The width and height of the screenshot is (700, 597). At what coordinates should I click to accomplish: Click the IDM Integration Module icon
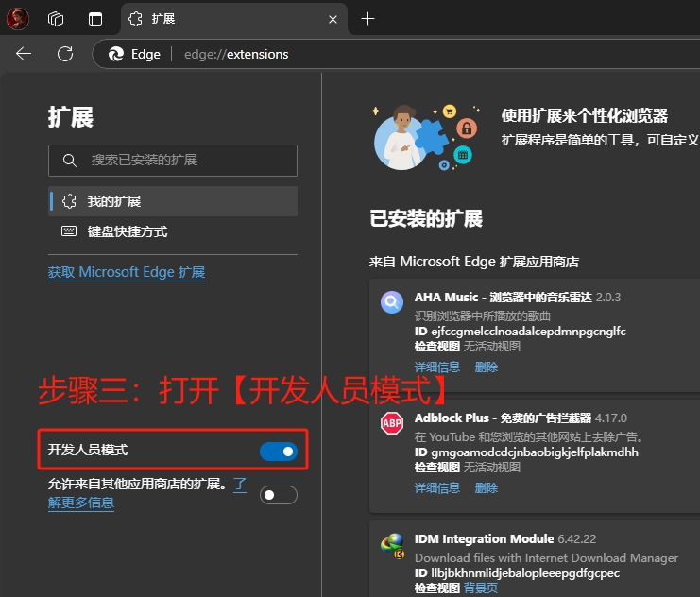point(392,546)
